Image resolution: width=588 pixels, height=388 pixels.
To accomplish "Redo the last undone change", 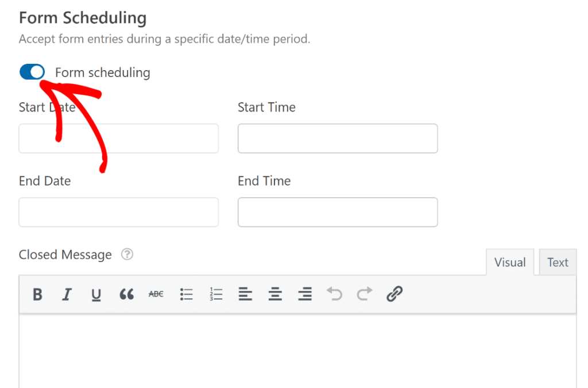I will pyautogui.click(x=363, y=294).
